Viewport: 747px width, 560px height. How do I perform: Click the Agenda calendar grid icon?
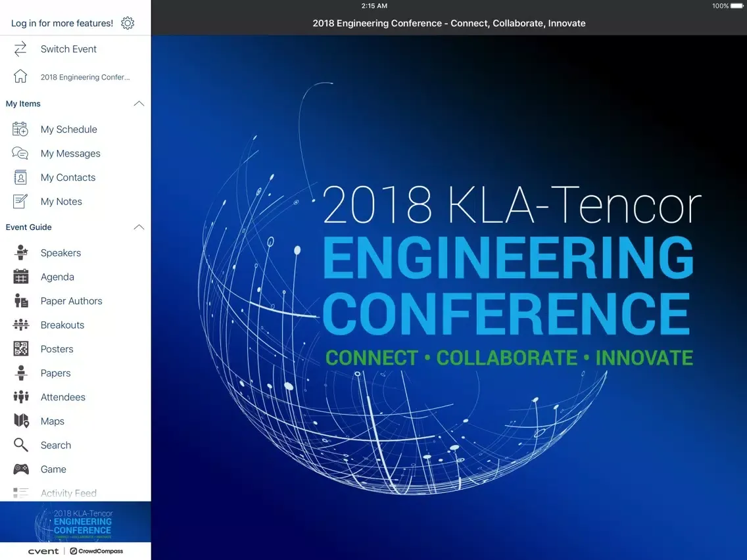(x=21, y=277)
